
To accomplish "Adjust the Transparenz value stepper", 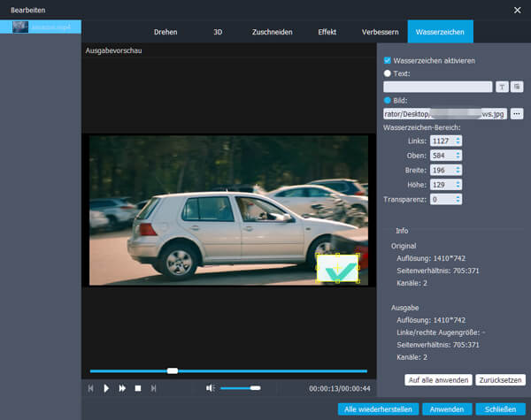I will [x=458, y=200].
